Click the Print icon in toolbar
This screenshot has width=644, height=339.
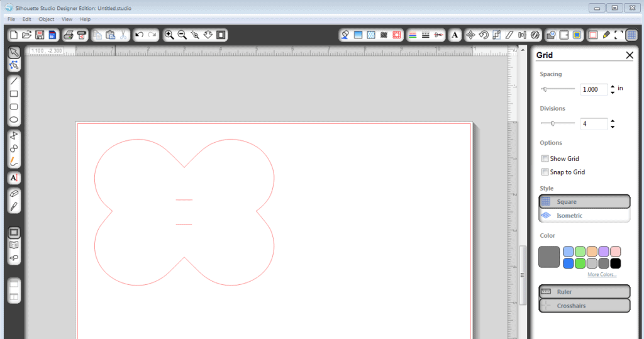click(69, 35)
